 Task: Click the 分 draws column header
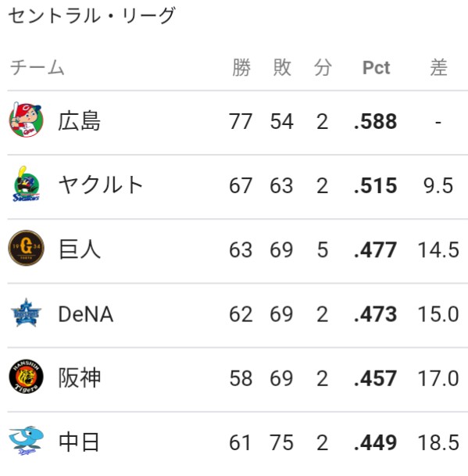pos(323,67)
